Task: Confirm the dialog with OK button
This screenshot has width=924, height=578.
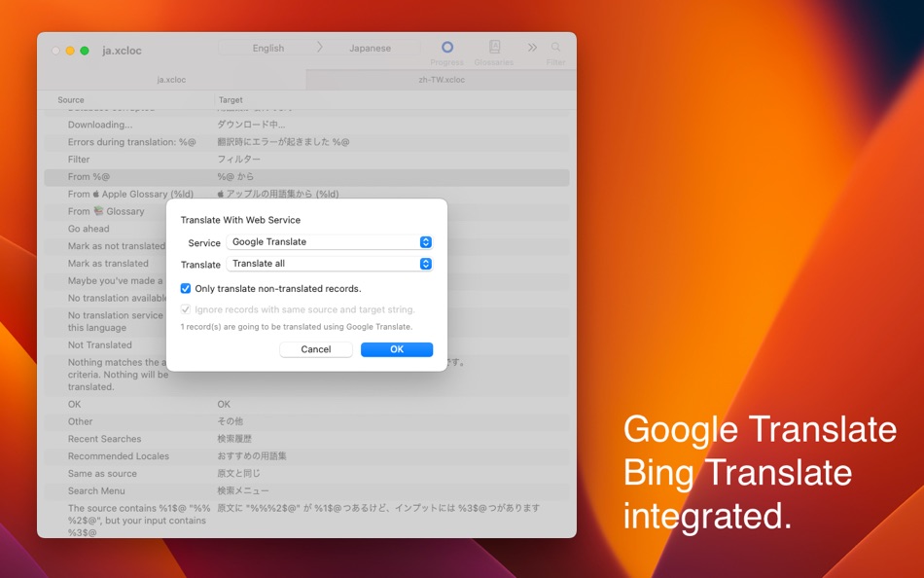Action: 397,349
